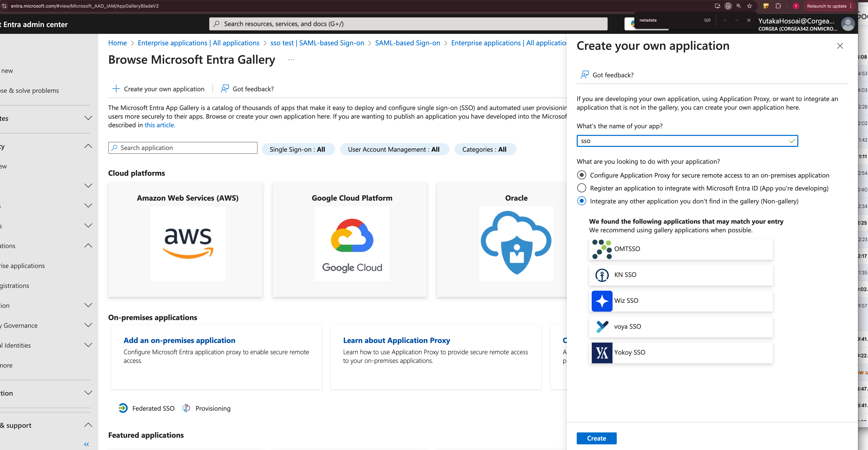
Task: Select the Amazon Web Services logo
Action: (188, 244)
